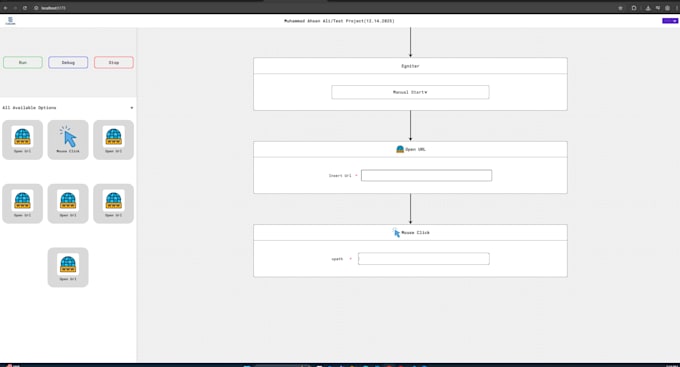Click the Debug button
The image size is (680, 367).
click(x=68, y=62)
